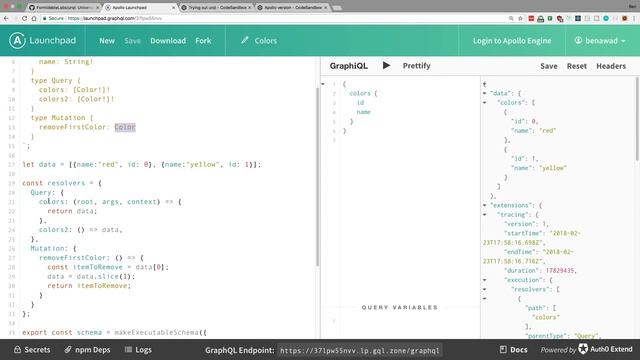Switch to the GitHub FormidableLabs browser tab
The height and width of the screenshot is (360, 640).
[x=63, y=7]
